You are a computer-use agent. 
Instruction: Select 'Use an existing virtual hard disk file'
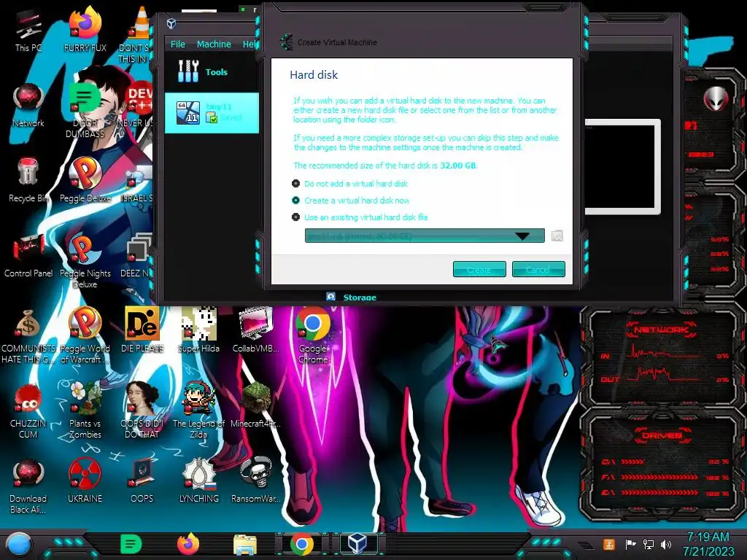click(360, 217)
